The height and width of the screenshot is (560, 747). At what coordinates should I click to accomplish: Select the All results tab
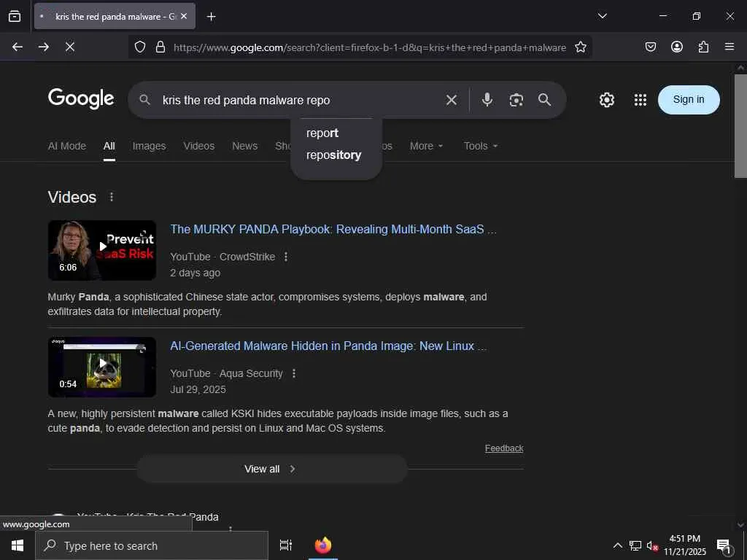point(109,146)
